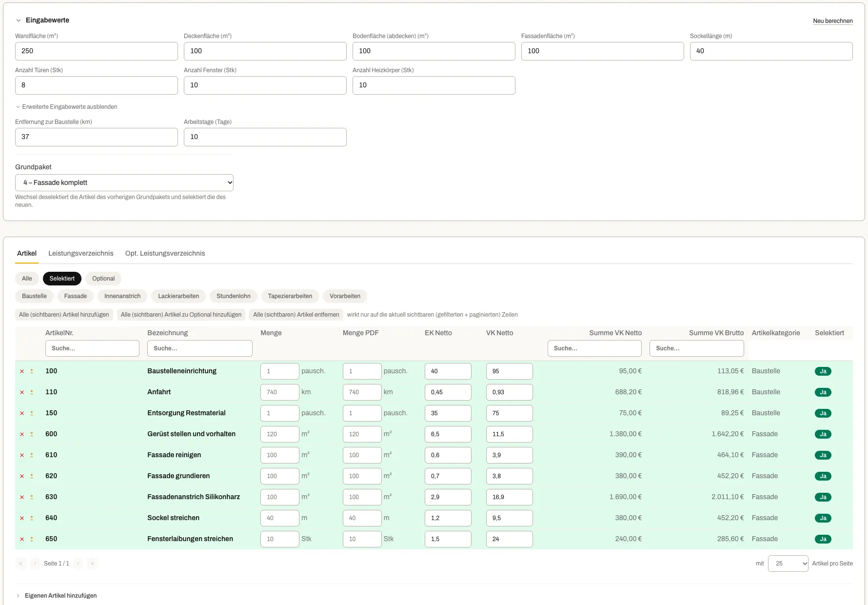Toggle Selektiert badge Ja for Sockel streichen

[x=823, y=518]
